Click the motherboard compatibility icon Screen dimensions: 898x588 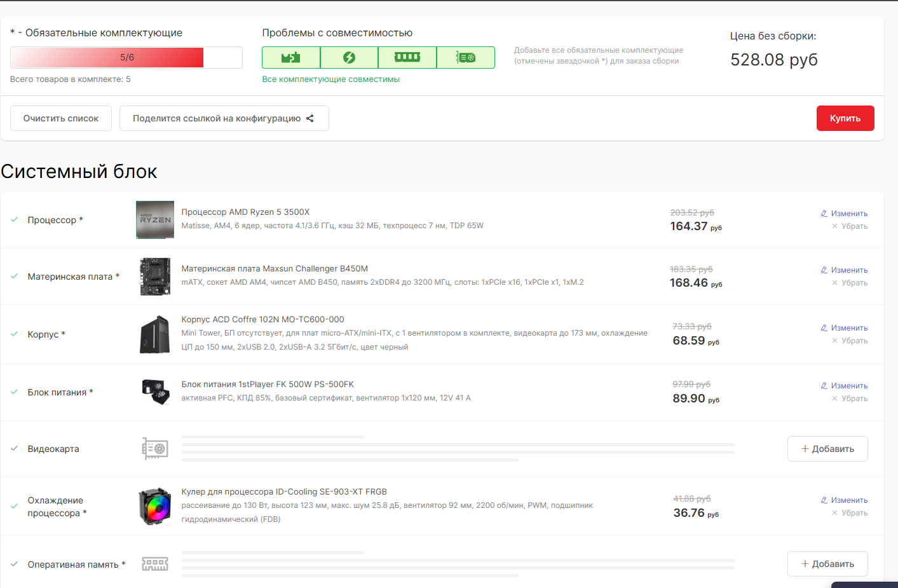click(291, 58)
